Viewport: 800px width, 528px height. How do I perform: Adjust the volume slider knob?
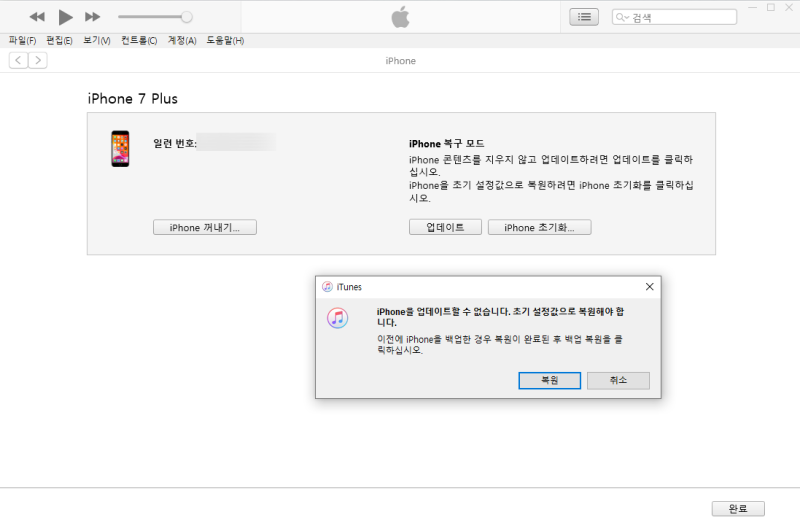pos(187,17)
